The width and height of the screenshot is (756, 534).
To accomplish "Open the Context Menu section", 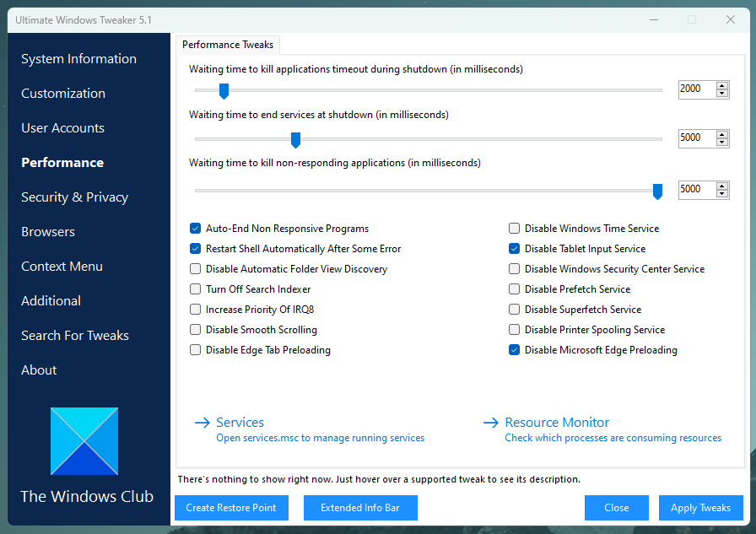I will (x=62, y=267).
